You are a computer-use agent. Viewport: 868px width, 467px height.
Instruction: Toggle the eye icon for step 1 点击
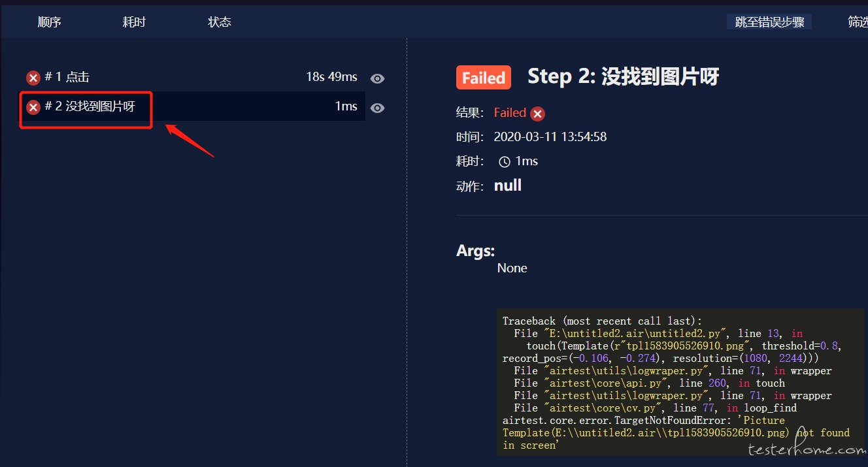377,78
